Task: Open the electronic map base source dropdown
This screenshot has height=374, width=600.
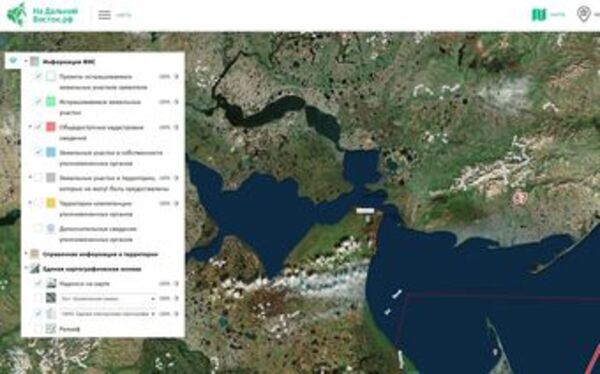Action: click(x=108, y=314)
